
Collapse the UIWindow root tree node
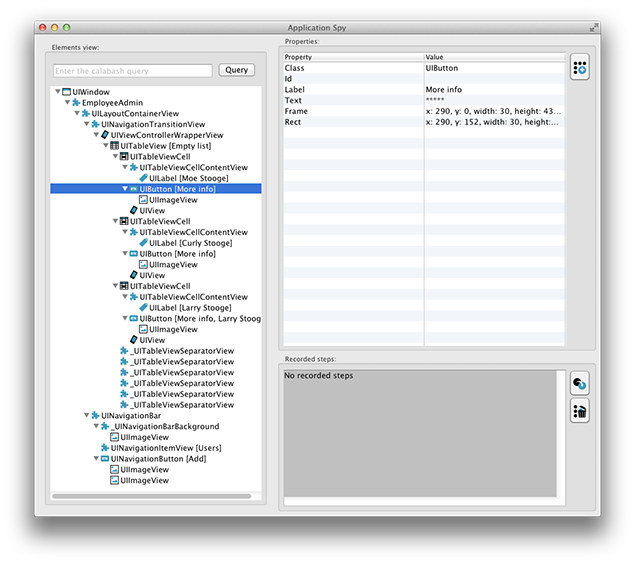(x=57, y=92)
